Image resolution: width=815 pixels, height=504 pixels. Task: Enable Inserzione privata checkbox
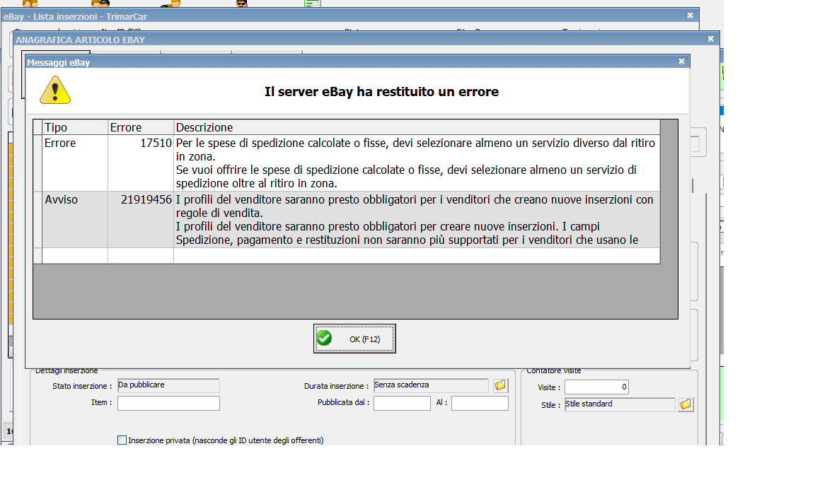122,440
